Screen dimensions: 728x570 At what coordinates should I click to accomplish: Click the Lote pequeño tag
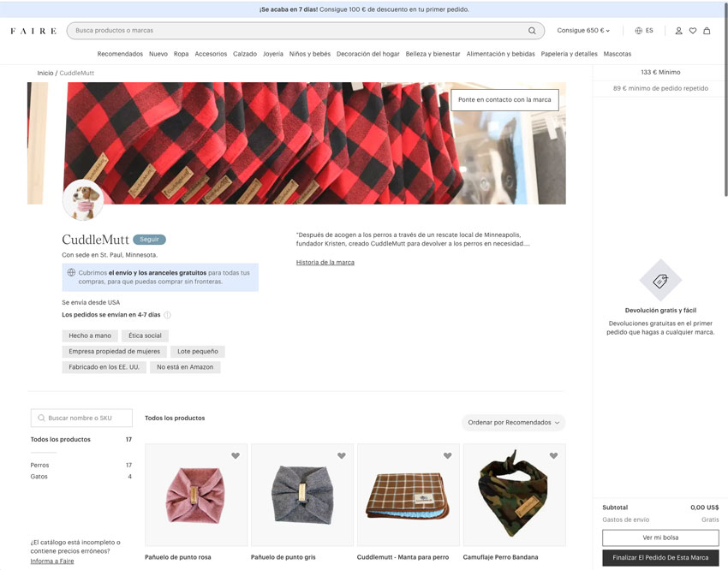point(197,352)
